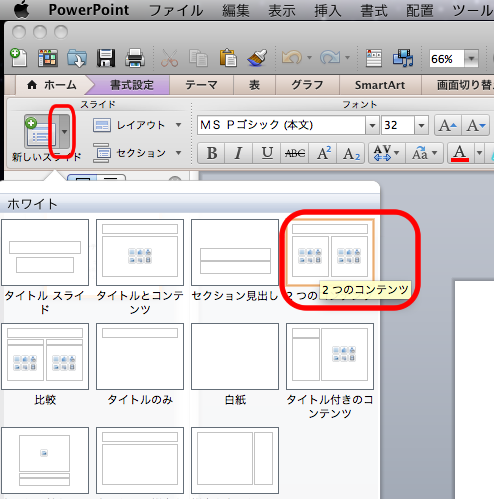Open the font color dropdown arrow
This screenshot has width=494, height=499.
click(x=479, y=153)
